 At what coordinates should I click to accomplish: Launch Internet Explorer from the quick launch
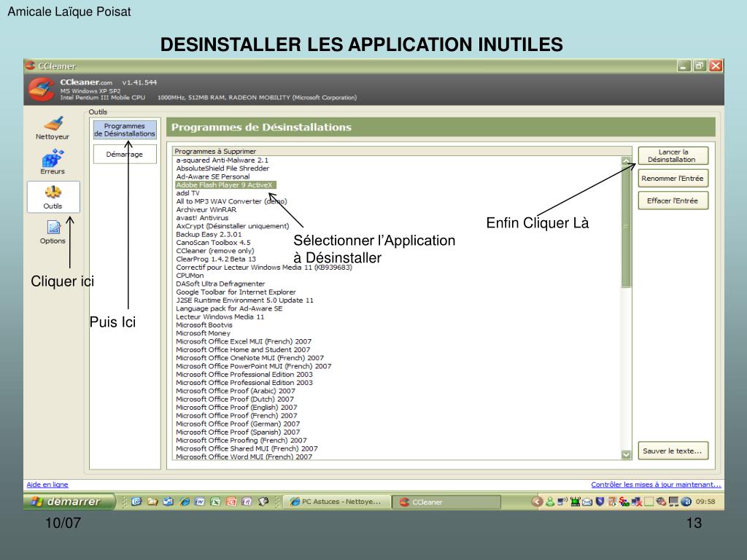[x=185, y=502]
